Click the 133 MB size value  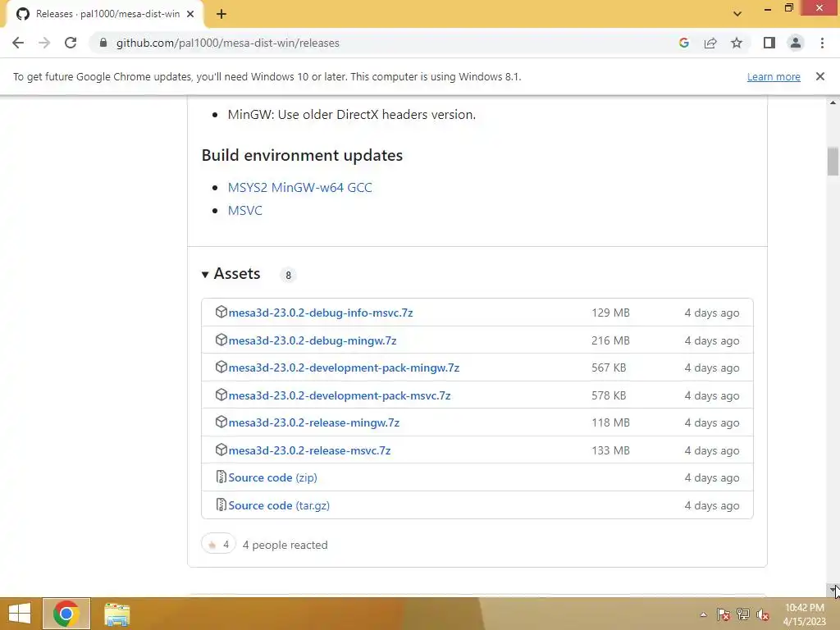610,450
